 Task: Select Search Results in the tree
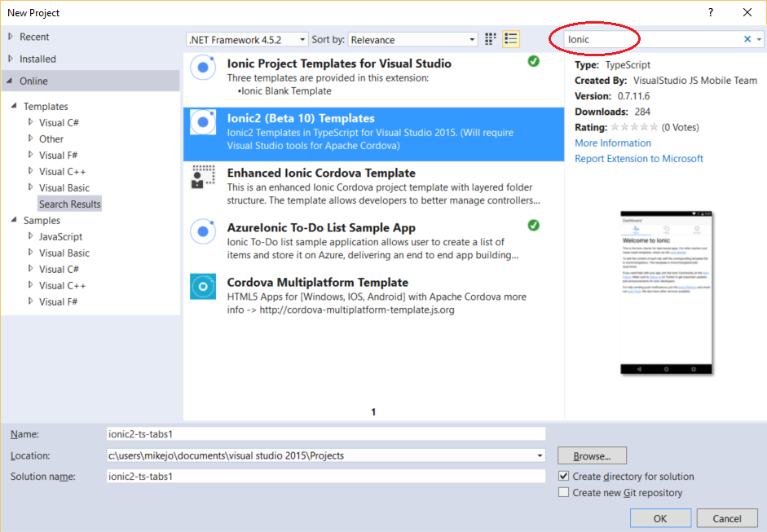point(70,204)
